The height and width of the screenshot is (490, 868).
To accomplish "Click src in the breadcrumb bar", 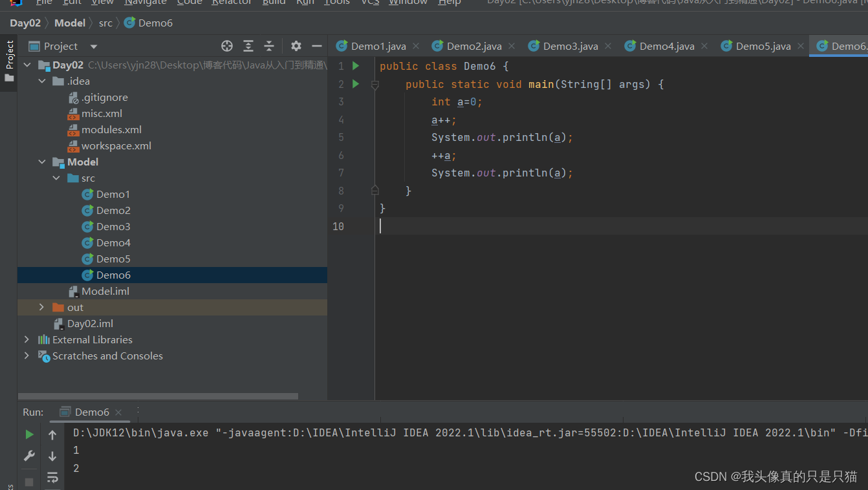I will point(105,23).
